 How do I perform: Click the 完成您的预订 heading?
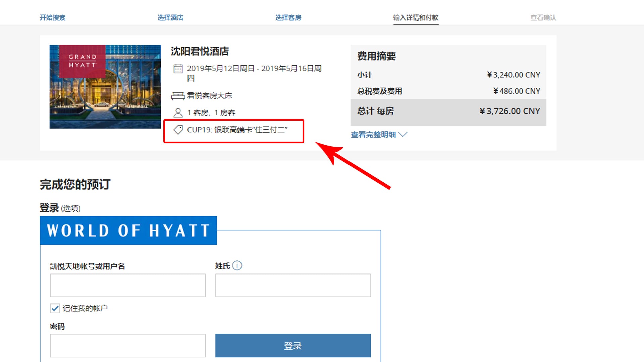[75, 184]
